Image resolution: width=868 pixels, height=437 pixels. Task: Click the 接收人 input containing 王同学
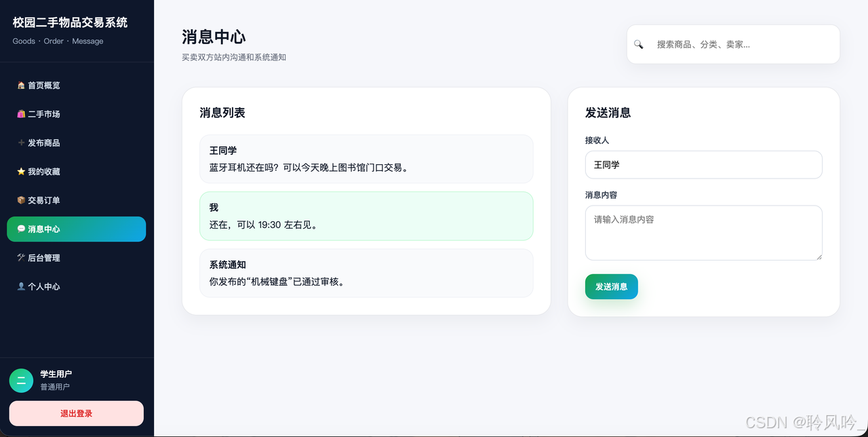pos(703,165)
